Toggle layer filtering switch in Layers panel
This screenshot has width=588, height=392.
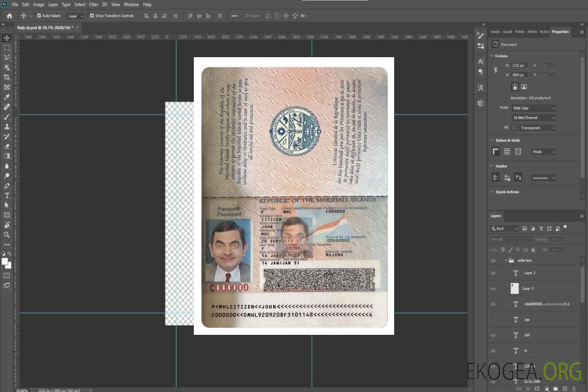pos(565,228)
